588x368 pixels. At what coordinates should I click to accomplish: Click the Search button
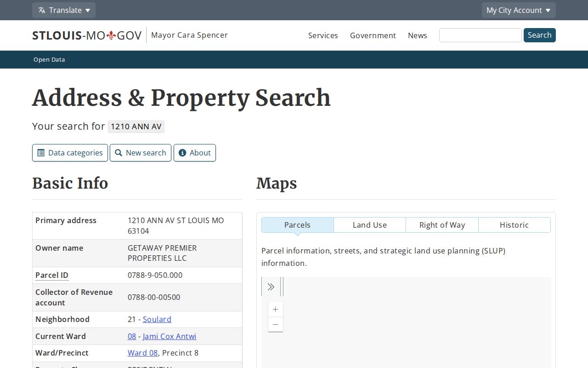point(540,35)
